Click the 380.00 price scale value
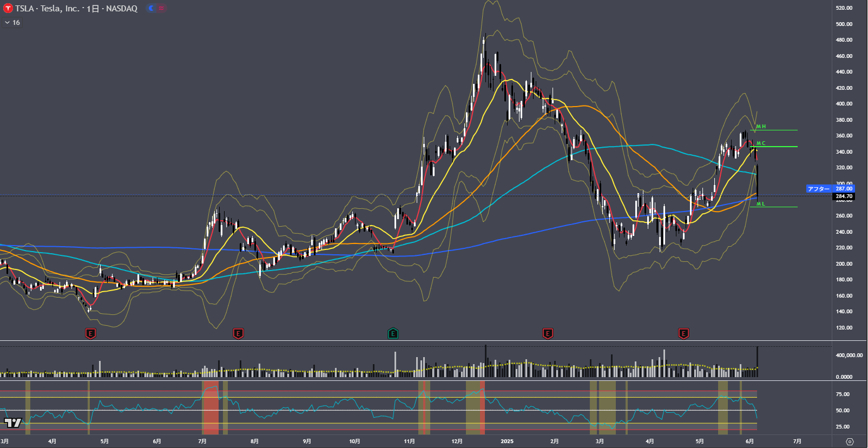Viewport: 868px width, 448px height. [x=844, y=120]
